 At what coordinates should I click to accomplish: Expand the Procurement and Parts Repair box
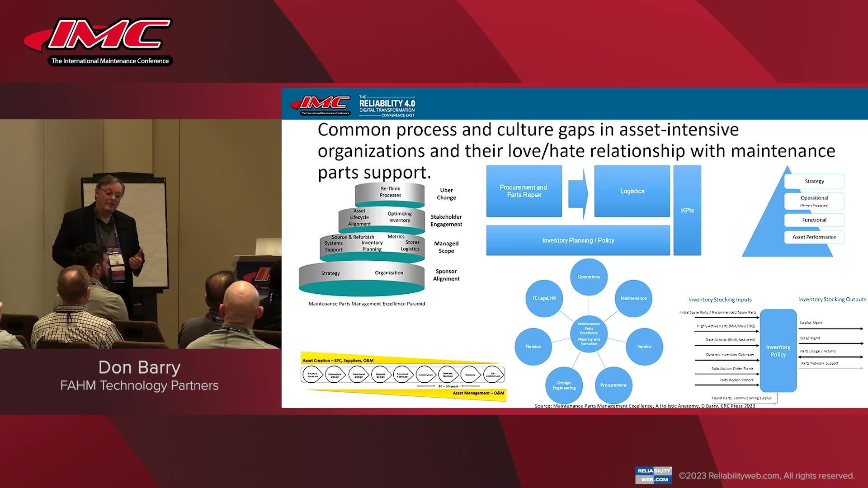[523, 191]
